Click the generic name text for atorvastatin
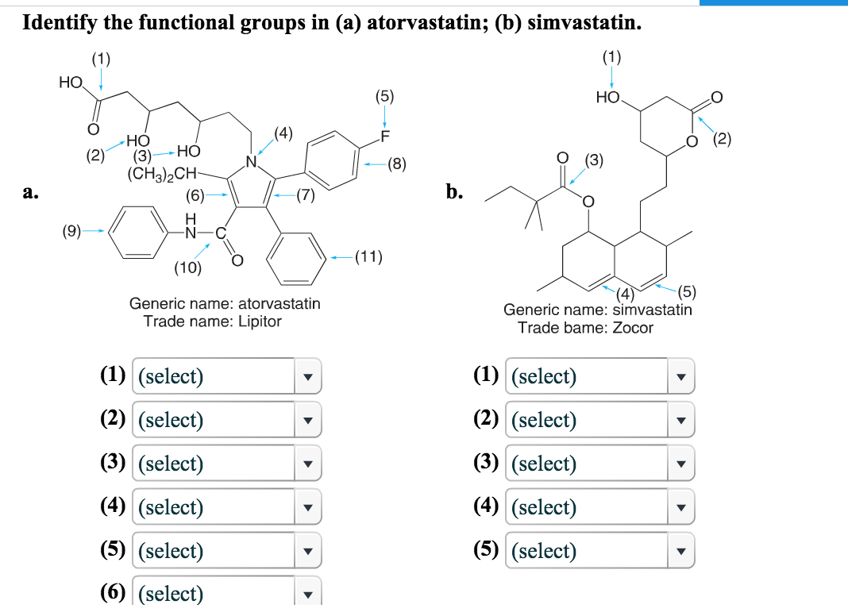Viewport: 848px width, 616px height. coord(225,303)
